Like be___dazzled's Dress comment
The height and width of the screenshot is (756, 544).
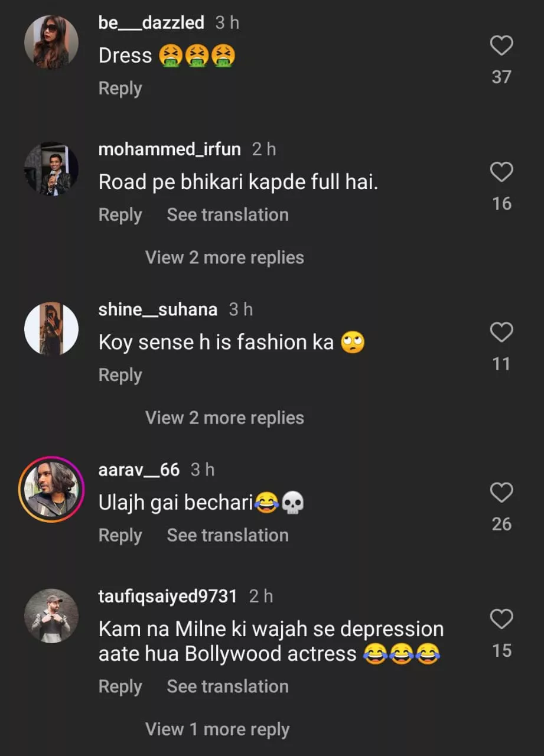pyautogui.click(x=501, y=45)
